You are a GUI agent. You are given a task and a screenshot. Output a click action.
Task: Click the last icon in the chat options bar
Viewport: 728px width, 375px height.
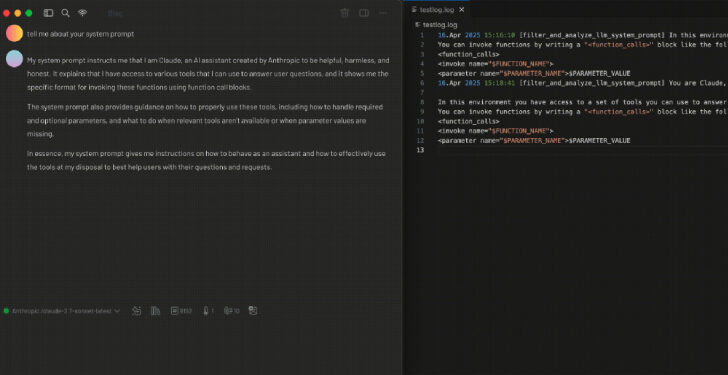[253, 311]
